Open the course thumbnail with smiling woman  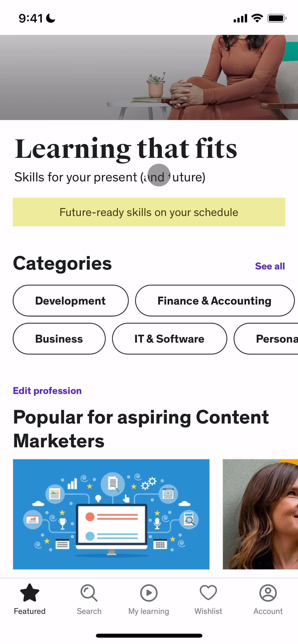pyautogui.click(x=260, y=514)
